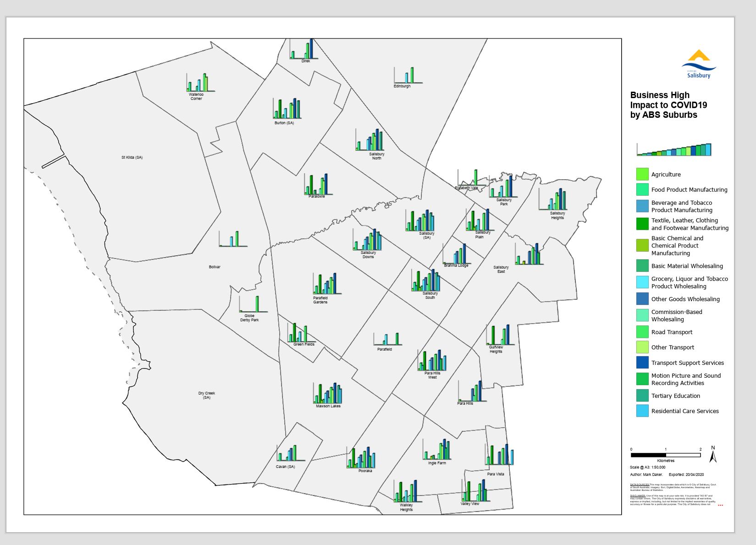Click the Salisbury North bar chart
The width and height of the screenshot is (756, 545).
point(369,140)
